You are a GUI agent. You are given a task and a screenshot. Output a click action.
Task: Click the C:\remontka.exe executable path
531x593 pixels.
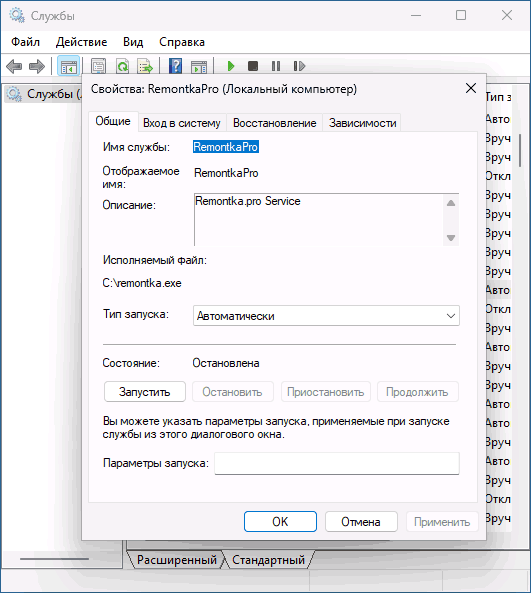[142, 283]
